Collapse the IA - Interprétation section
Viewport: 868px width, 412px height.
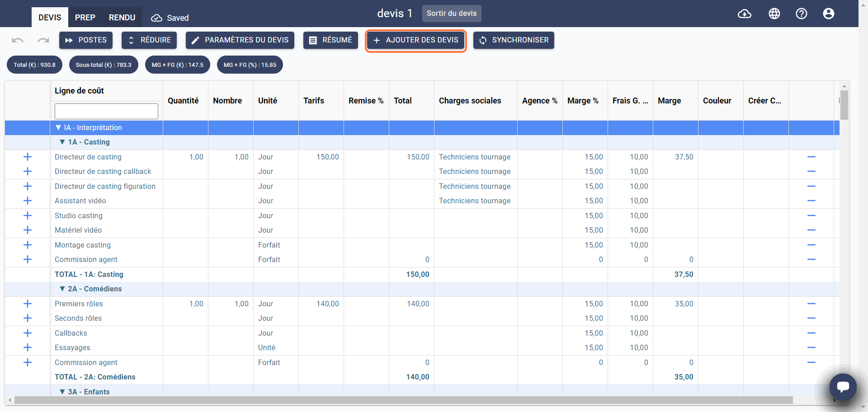click(x=58, y=127)
